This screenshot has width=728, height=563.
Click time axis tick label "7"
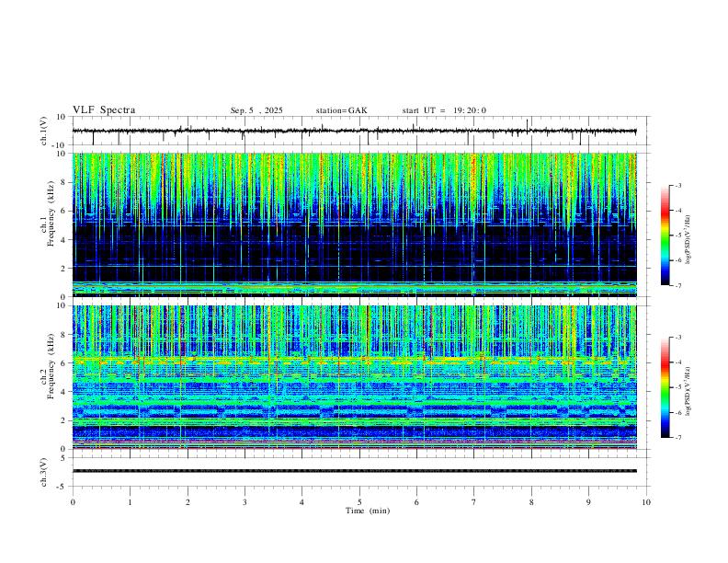coord(474,502)
